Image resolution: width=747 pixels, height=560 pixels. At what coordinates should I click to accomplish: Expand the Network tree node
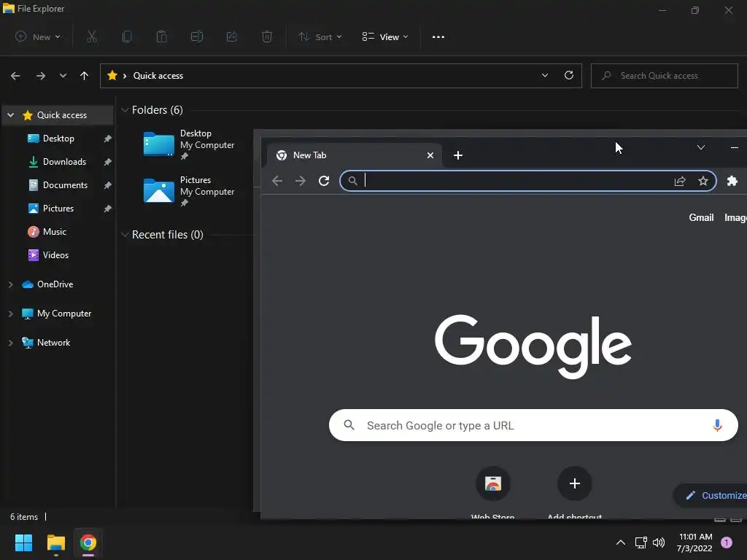[10, 343]
